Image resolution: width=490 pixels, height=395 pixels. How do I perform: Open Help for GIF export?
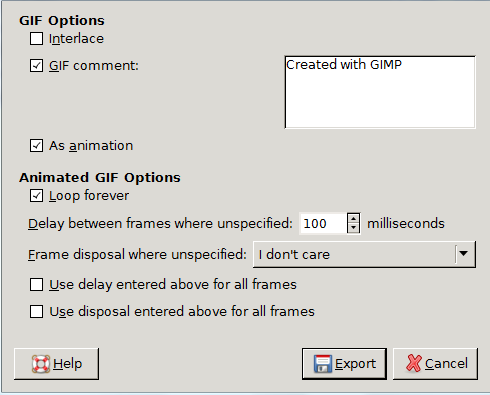(x=56, y=364)
